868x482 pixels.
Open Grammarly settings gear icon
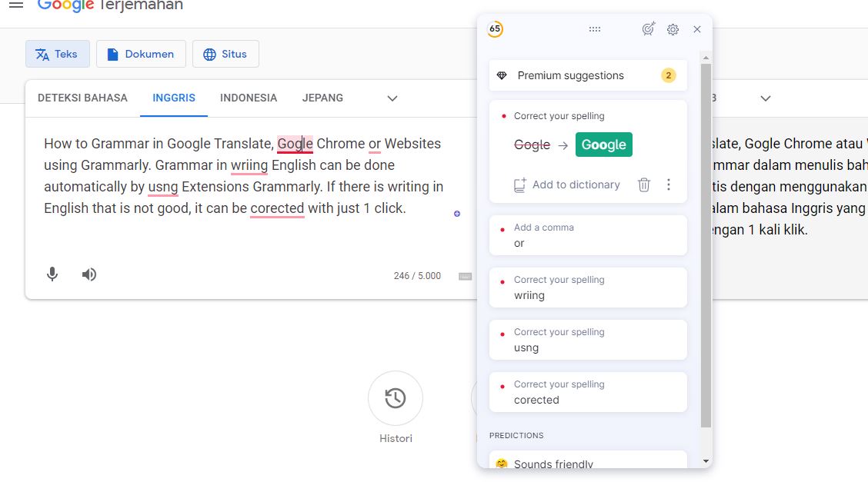673,29
